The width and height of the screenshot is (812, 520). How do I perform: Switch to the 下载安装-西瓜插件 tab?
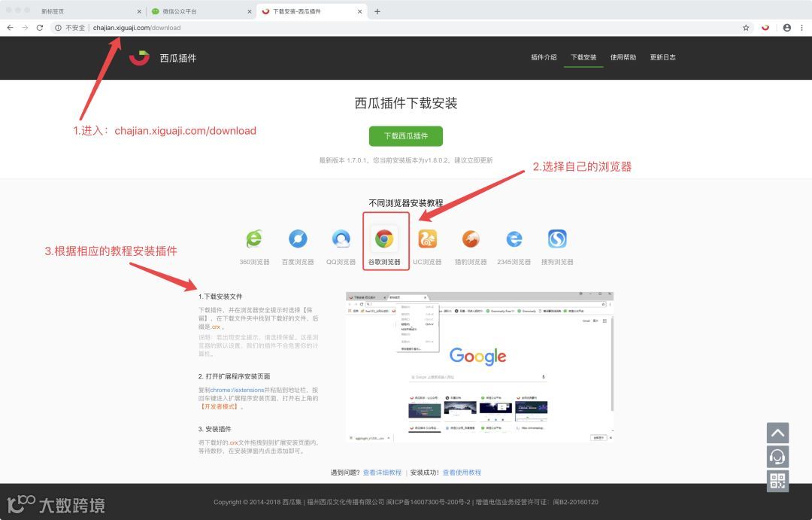pos(312,11)
